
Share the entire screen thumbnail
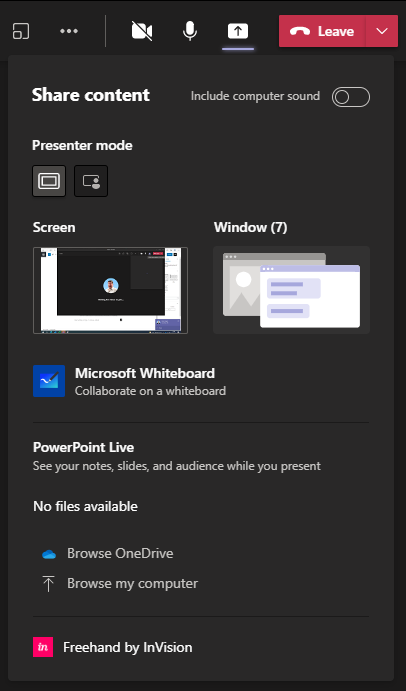(x=110, y=290)
